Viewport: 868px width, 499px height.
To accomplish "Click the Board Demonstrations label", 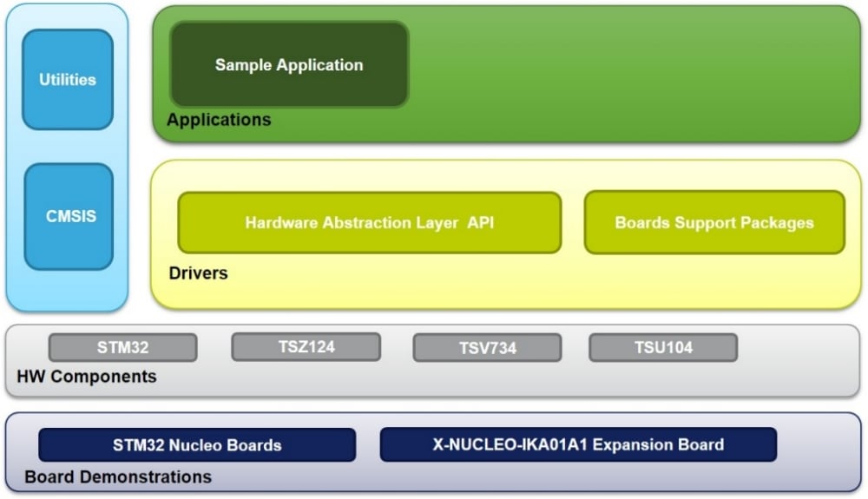I will coord(118,477).
